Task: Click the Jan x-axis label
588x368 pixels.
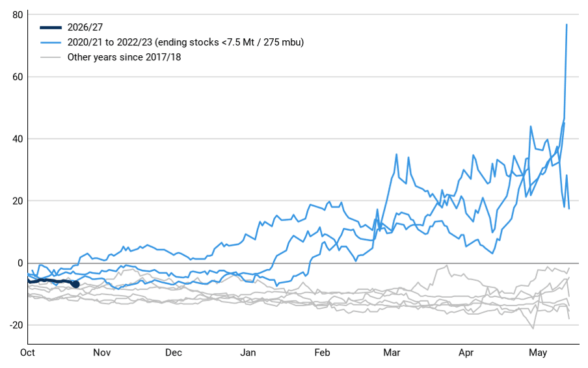Action: (248, 352)
